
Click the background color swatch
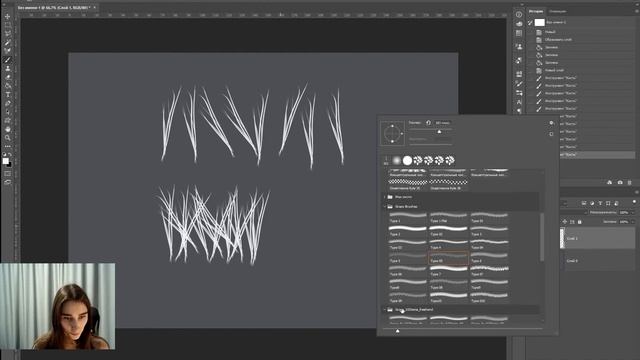pos(9,164)
